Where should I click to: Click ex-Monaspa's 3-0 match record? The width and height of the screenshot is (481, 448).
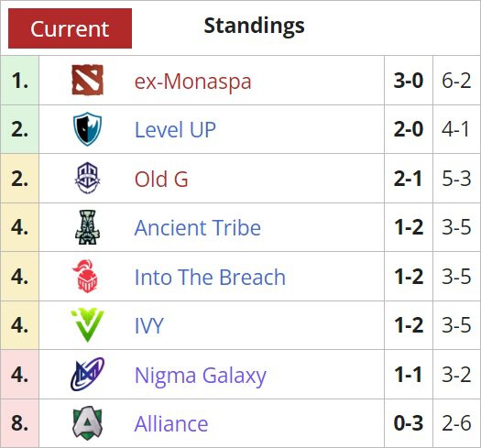[409, 81]
